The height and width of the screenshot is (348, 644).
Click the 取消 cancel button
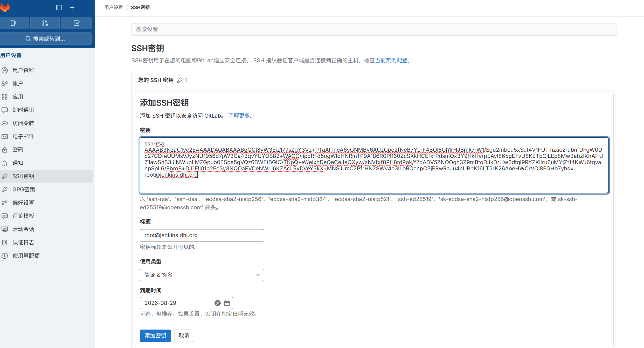[184, 336]
